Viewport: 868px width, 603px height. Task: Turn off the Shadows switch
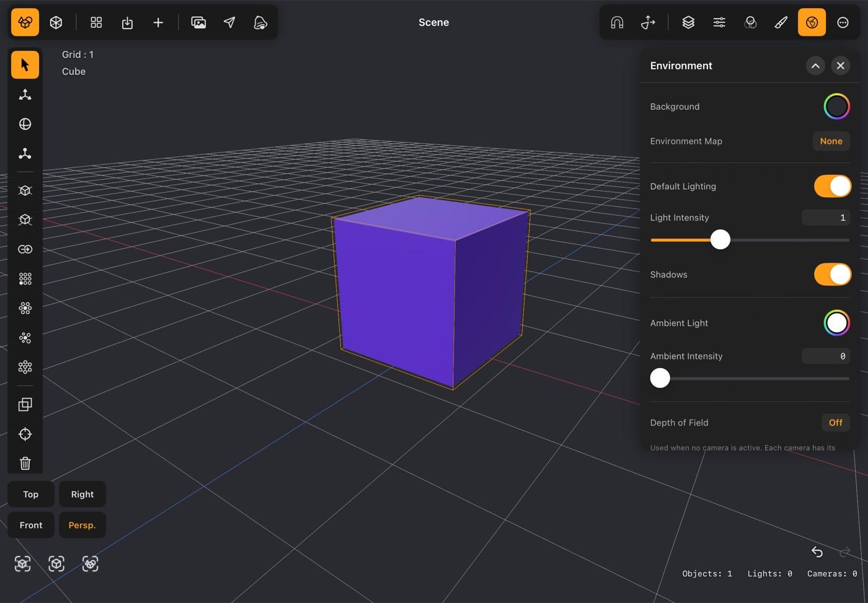(833, 274)
